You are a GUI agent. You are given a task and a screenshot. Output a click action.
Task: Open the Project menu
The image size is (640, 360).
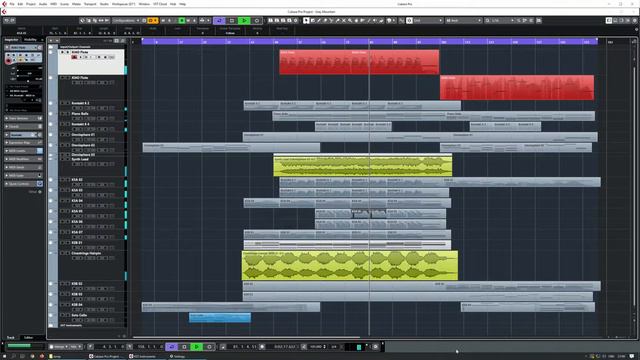(x=31, y=4)
